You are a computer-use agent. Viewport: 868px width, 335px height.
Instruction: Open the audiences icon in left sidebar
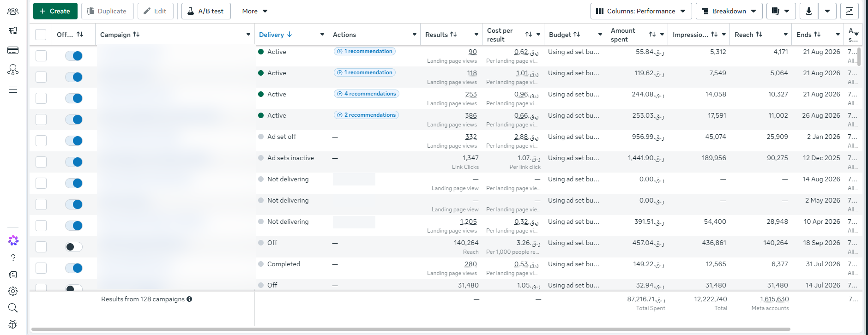[x=13, y=12]
